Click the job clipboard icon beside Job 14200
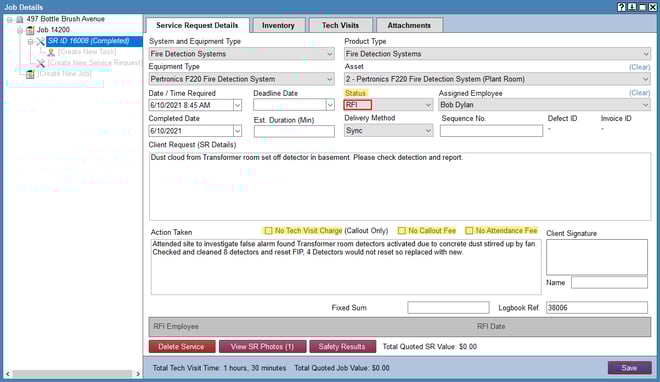Viewport: 660px width, 382px height. click(x=30, y=30)
